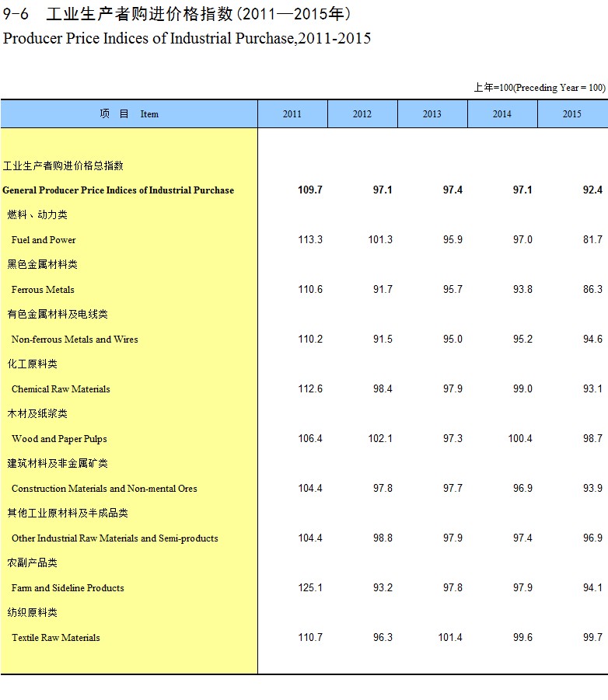Click the Chinese label 黑色金属材料类
Viewport: 608px width, 700px height.
click(x=42, y=264)
